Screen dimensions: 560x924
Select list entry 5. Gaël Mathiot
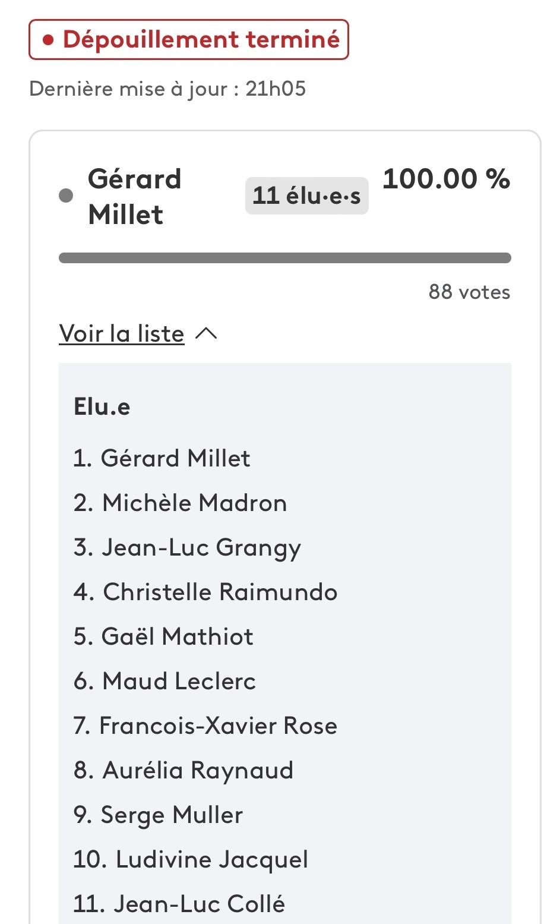[x=163, y=636]
